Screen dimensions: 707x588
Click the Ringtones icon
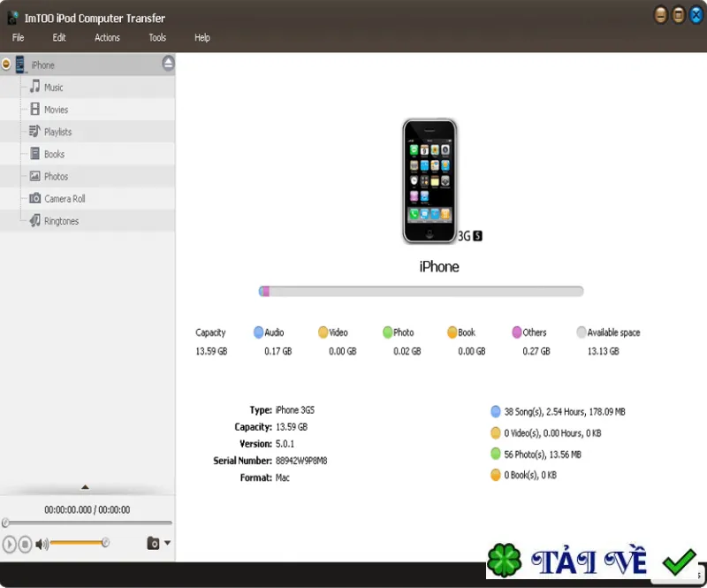pyautogui.click(x=34, y=221)
